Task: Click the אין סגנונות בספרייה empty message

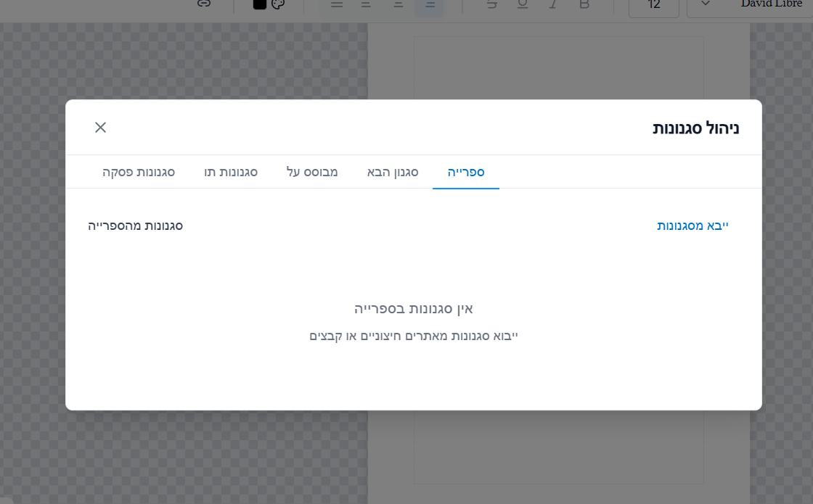Action: 414,309
